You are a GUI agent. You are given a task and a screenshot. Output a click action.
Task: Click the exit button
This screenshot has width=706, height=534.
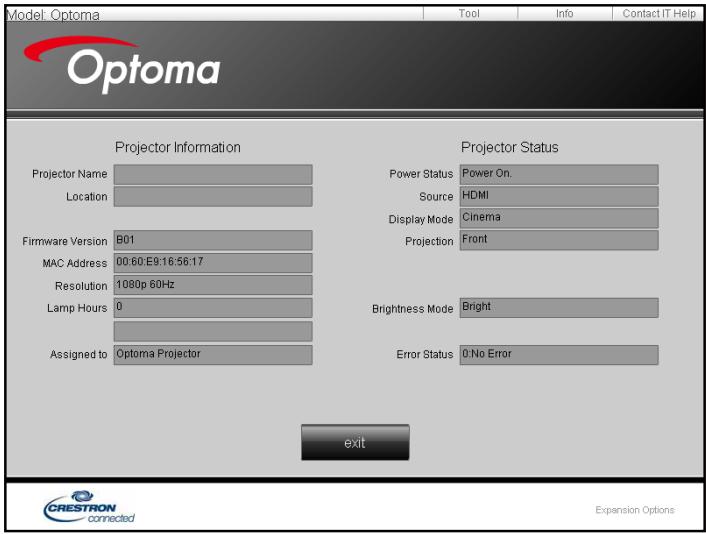(355, 442)
